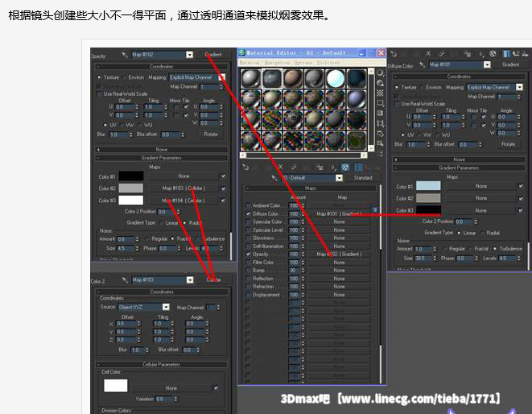Screen dimensions: 532x414
Task: Open Object XYZ source dropdown
Action: point(166,307)
